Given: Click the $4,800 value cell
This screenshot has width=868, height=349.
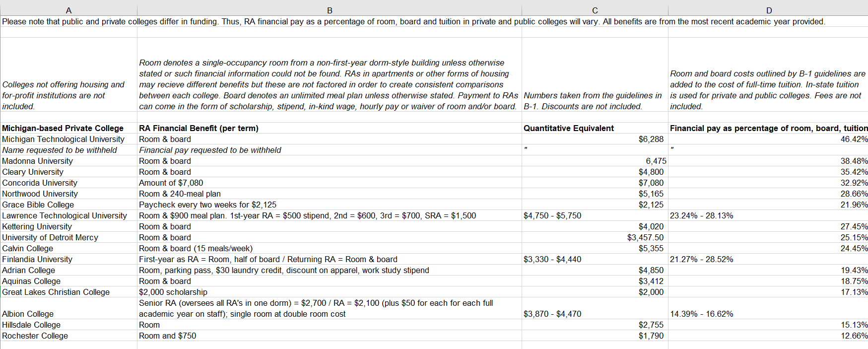Looking at the screenshot, I should pyautogui.click(x=595, y=172).
